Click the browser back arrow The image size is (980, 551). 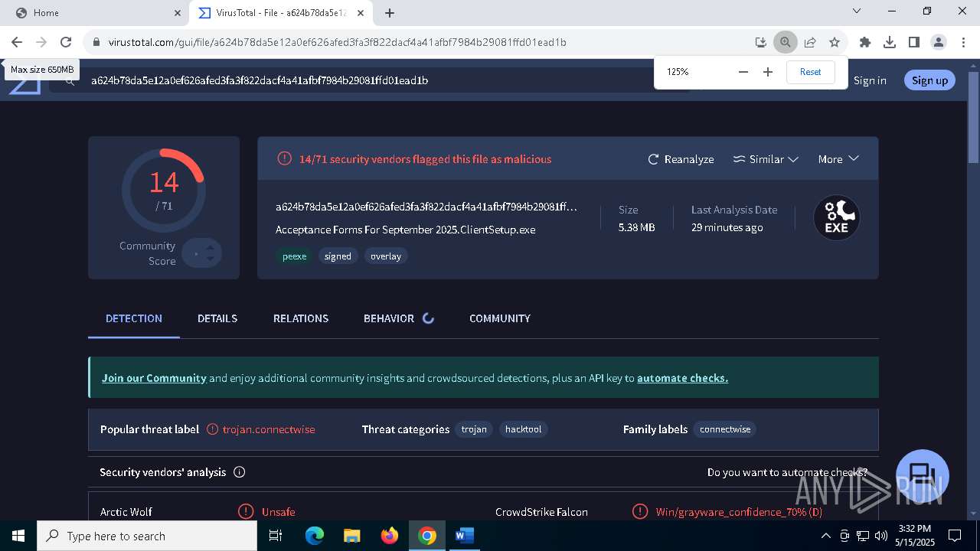point(17,42)
